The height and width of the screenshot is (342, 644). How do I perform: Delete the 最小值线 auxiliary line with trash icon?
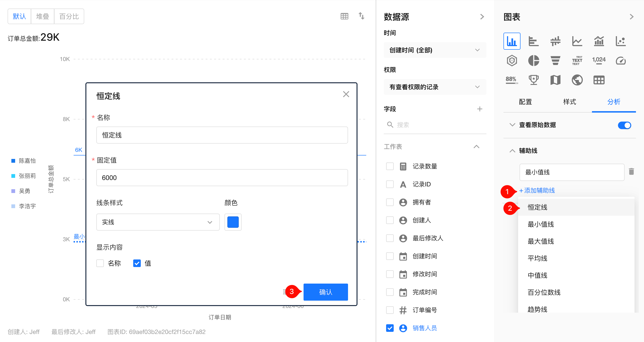[x=631, y=172]
